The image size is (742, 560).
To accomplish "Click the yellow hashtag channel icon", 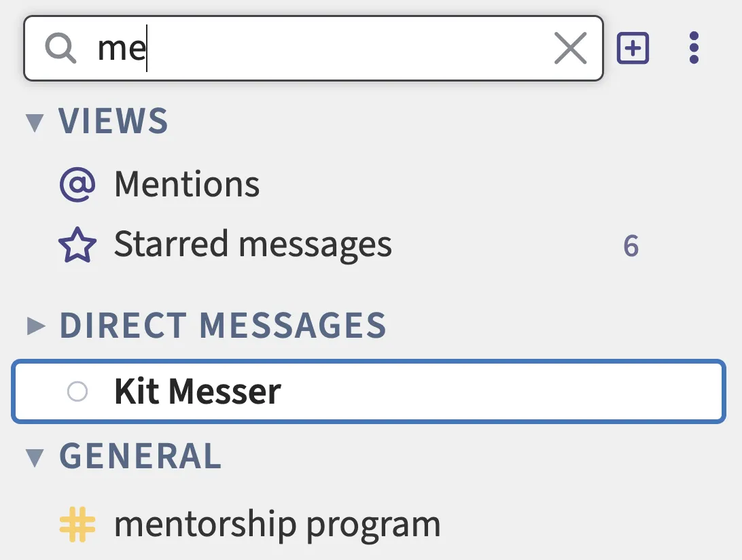I will pyautogui.click(x=77, y=525).
